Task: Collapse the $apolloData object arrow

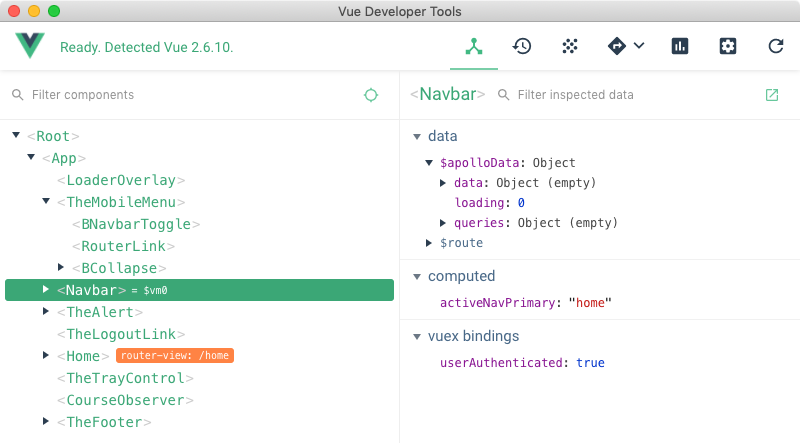Action: tap(429, 163)
